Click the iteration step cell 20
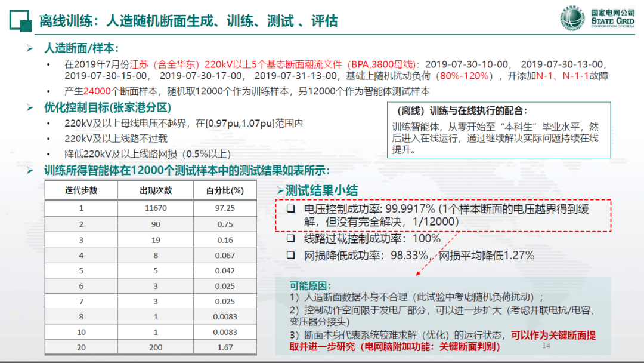This screenshot has height=363, width=644. (81, 347)
